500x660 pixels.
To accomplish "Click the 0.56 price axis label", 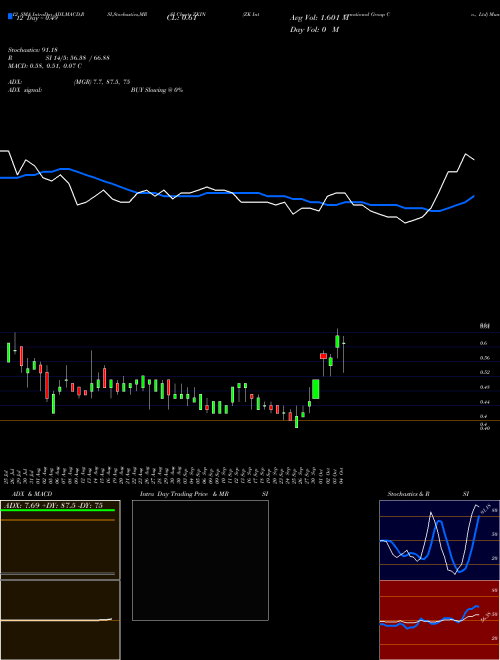I will [485, 358].
